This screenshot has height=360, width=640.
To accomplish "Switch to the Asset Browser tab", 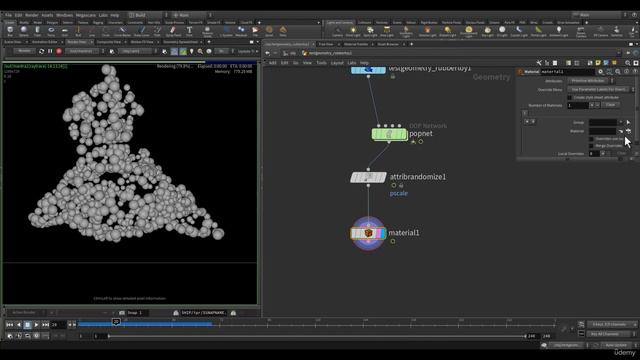I will point(388,44).
